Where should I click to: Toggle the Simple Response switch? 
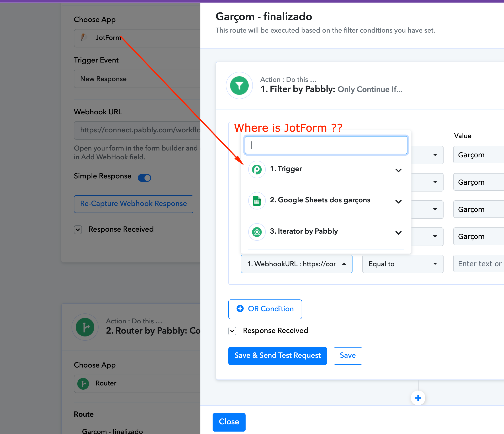click(144, 178)
